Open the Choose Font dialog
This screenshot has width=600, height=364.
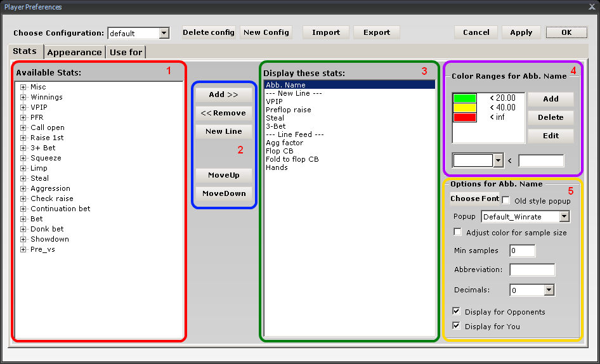[475, 198]
